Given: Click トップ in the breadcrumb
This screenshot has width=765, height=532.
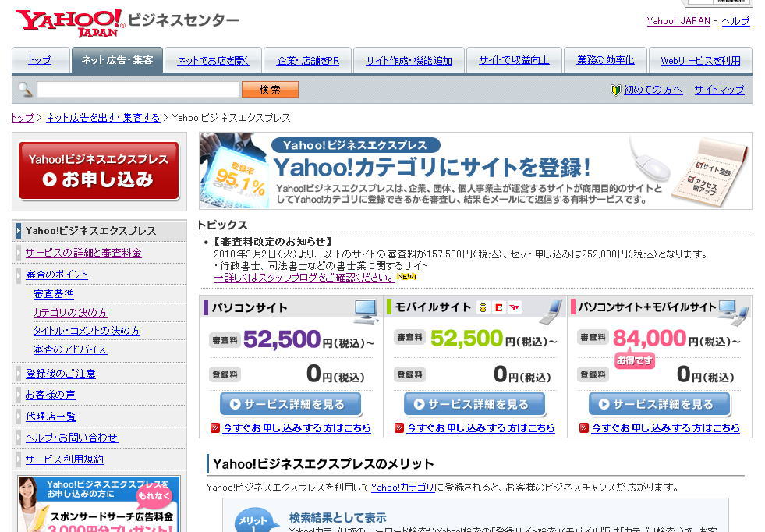Looking at the screenshot, I should [23, 118].
